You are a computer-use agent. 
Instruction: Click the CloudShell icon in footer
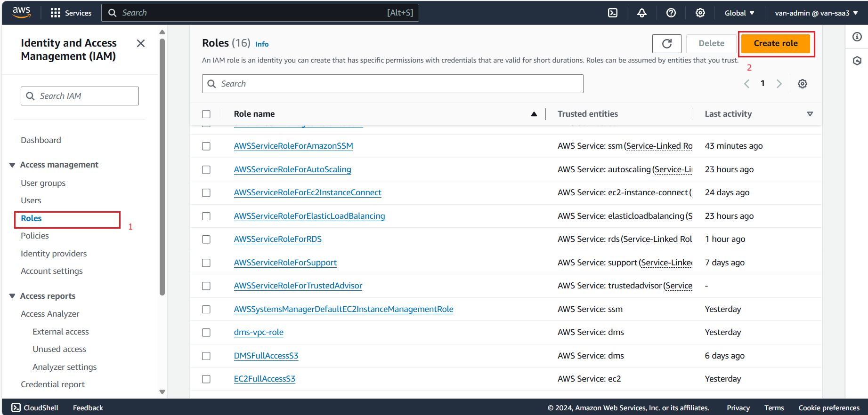pos(16,407)
